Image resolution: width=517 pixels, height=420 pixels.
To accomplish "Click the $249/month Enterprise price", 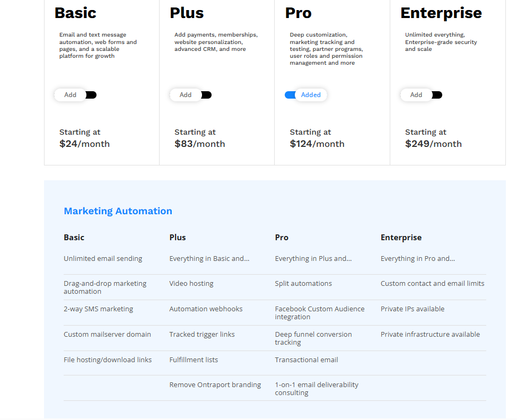I will (433, 144).
